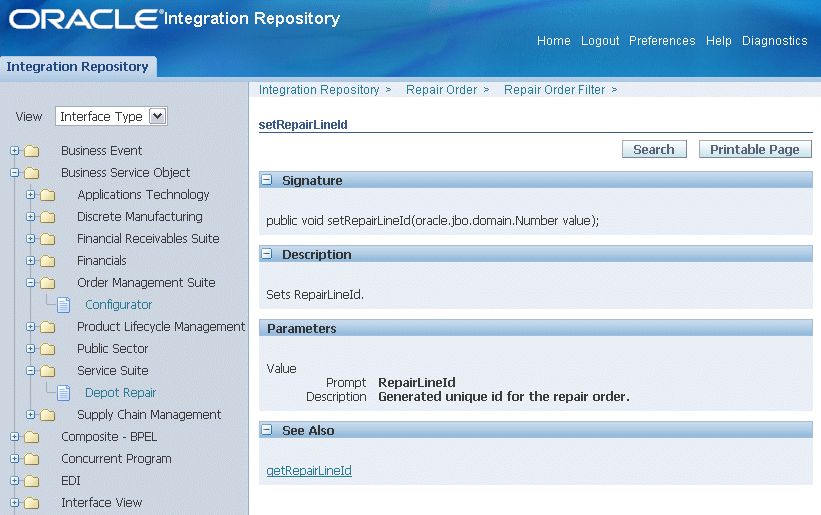The image size is (821, 515).
Task: Click the 'Generated unique id' parameter description
Action: tap(504, 397)
